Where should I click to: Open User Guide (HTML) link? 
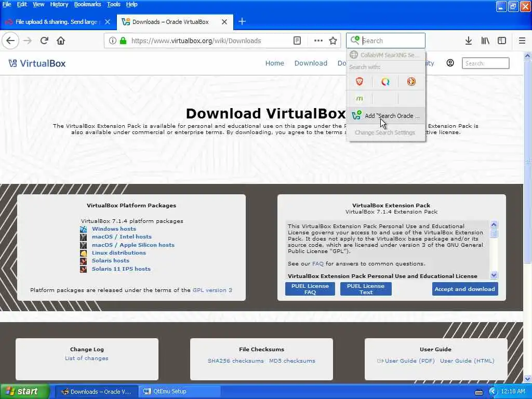point(467,361)
